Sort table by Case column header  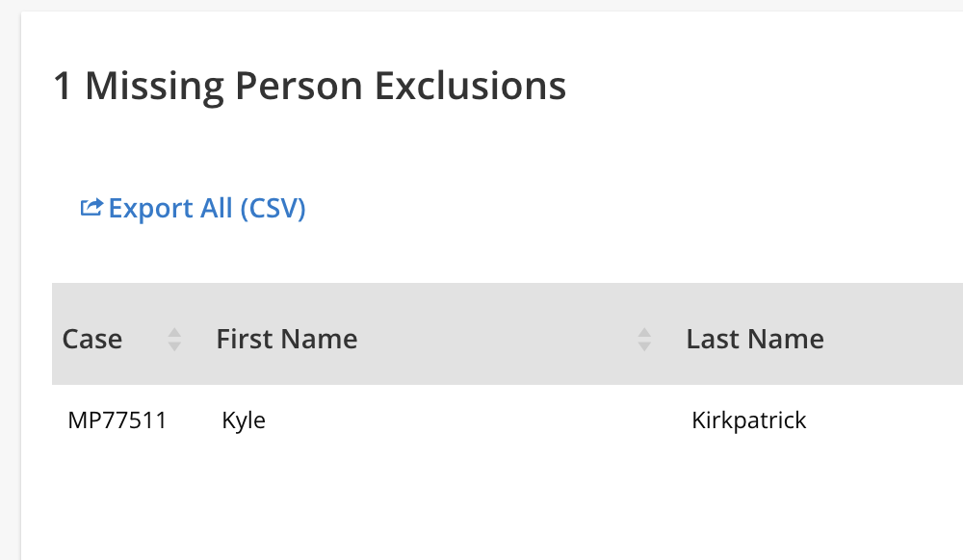[92, 339]
